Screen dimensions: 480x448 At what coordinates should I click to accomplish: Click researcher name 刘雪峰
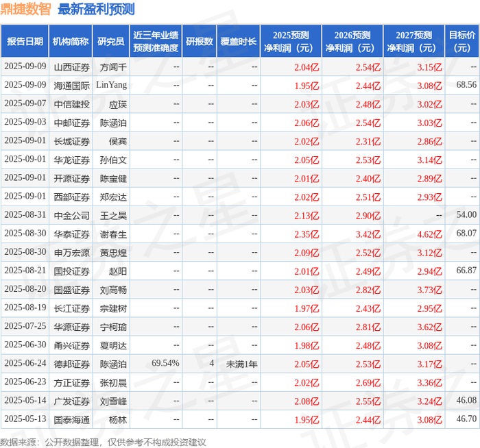[113, 401]
